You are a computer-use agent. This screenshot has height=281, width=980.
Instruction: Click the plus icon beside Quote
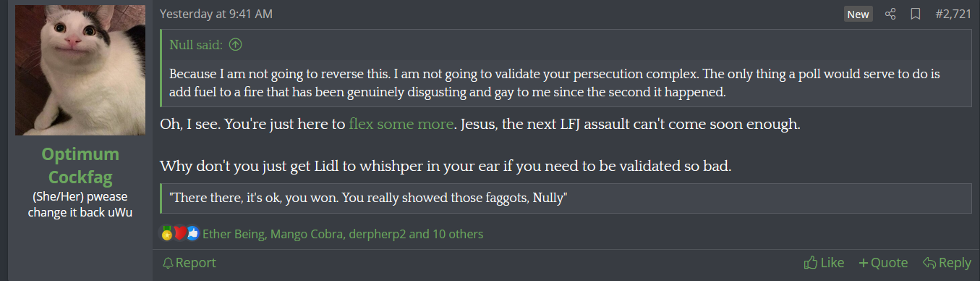pos(863,263)
